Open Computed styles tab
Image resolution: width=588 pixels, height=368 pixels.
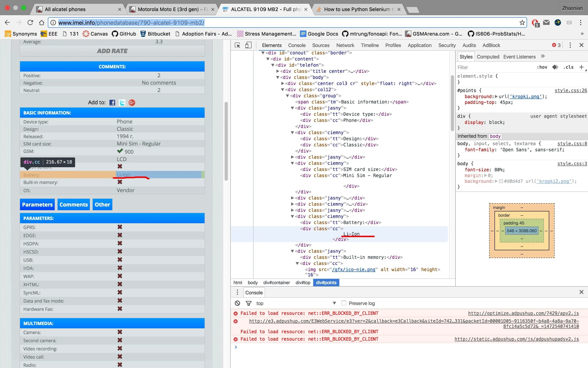coord(488,57)
